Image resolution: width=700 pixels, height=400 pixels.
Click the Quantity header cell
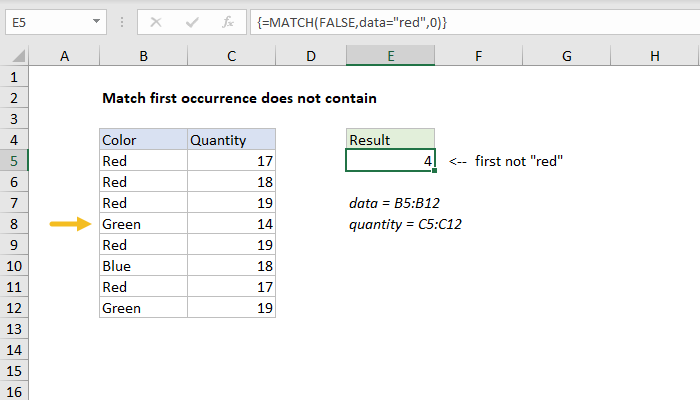coord(231,140)
